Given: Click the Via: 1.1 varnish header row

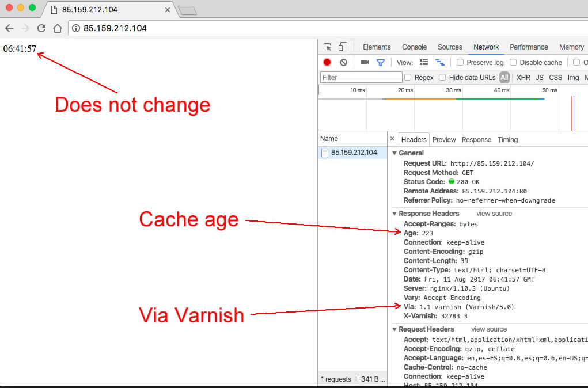Looking at the screenshot, I should (458, 307).
